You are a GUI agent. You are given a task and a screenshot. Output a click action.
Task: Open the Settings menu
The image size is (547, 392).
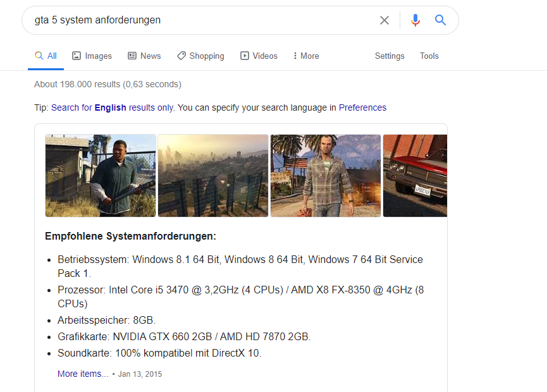click(x=390, y=56)
